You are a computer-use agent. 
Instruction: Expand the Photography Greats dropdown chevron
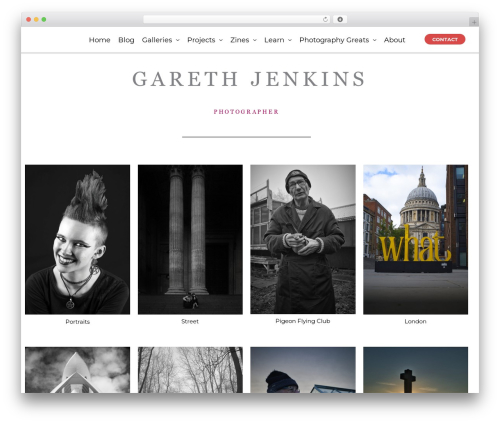point(375,40)
